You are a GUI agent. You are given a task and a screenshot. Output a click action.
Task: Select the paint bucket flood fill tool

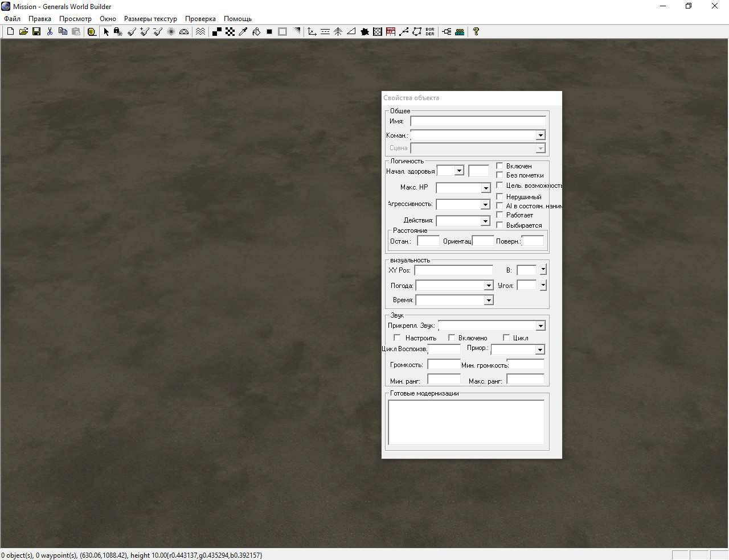[256, 32]
